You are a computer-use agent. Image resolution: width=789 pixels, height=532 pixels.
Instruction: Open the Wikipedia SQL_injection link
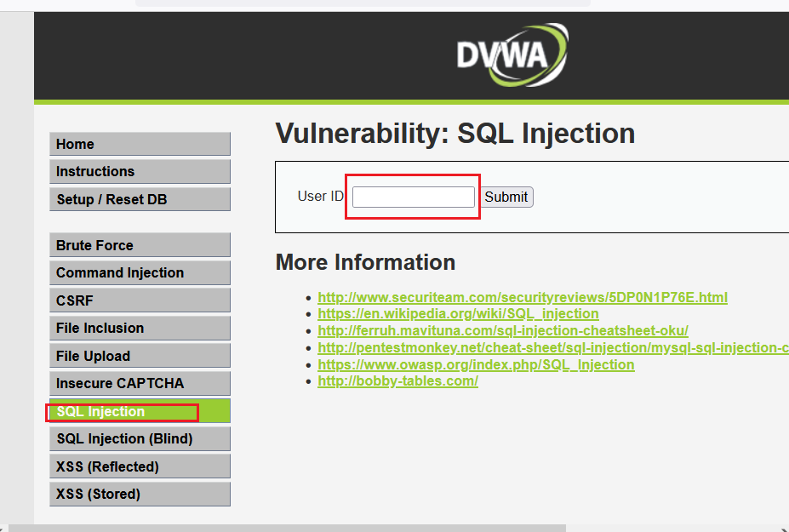(458, 314)
